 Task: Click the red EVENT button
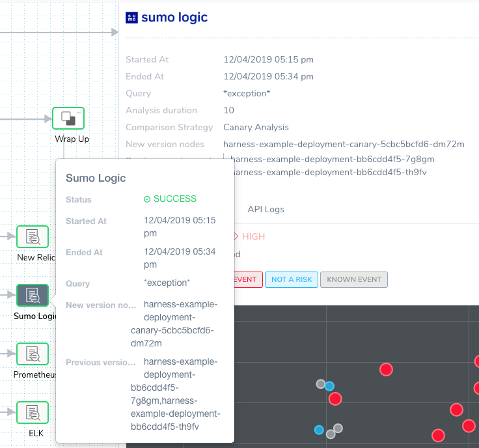point(248,279)
